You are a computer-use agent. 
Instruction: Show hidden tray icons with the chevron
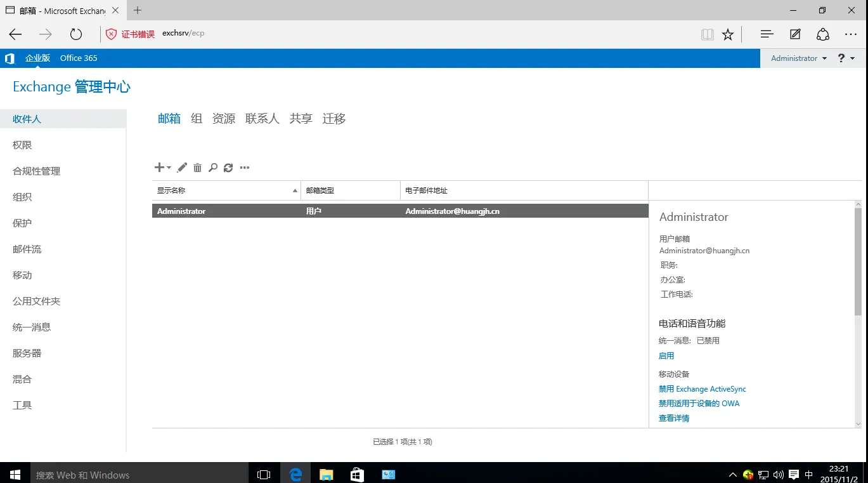[x=733, y=474]
